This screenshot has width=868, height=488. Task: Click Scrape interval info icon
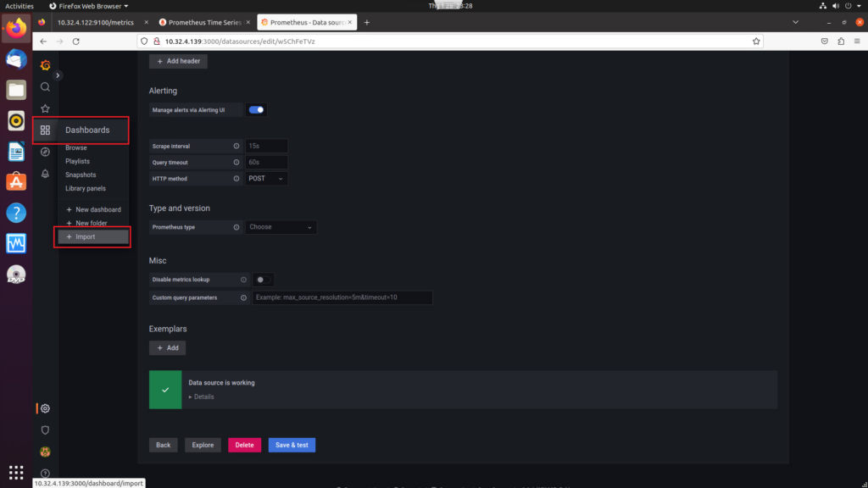(236, 146)
